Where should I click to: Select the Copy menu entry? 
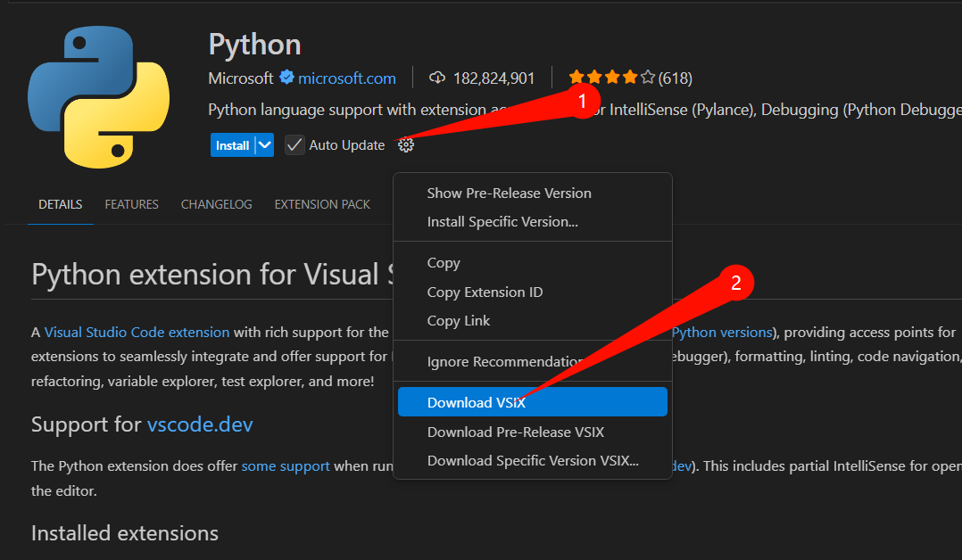[533, 263]
